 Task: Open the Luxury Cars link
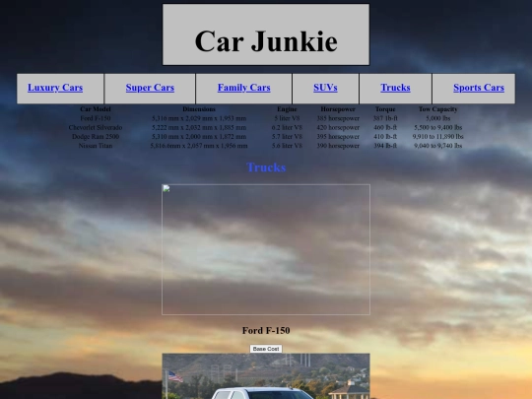pyautogui.click(x=55, y=88)
